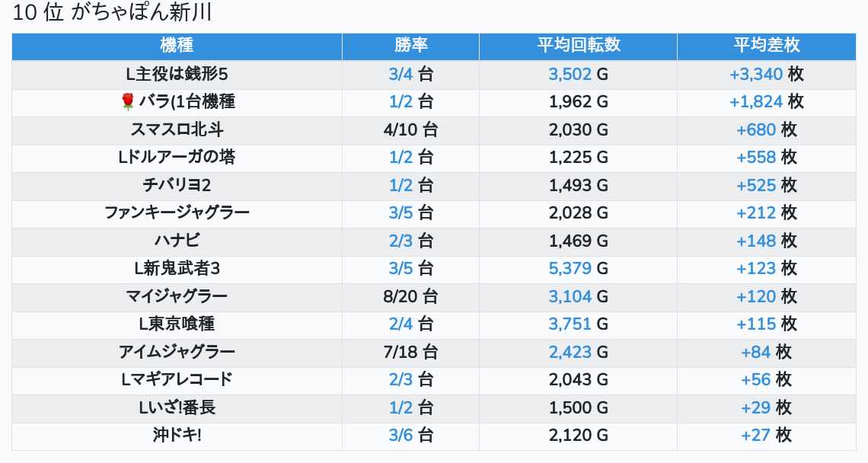Image resolution: width=868 pixels, height=463 pixels.
Task: Click the Lドルアーガの塔 row name
Action: click(177, 158)
